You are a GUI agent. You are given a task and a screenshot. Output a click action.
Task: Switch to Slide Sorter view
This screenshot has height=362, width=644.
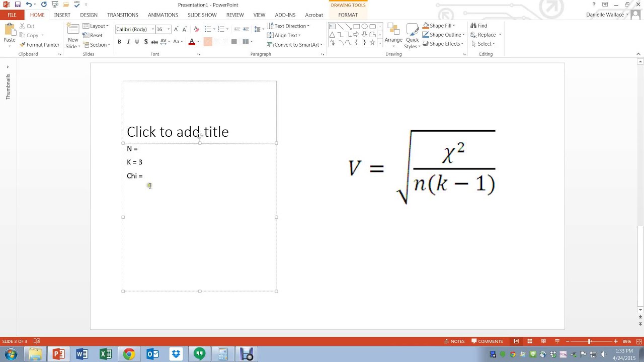[x=530, y=341]
